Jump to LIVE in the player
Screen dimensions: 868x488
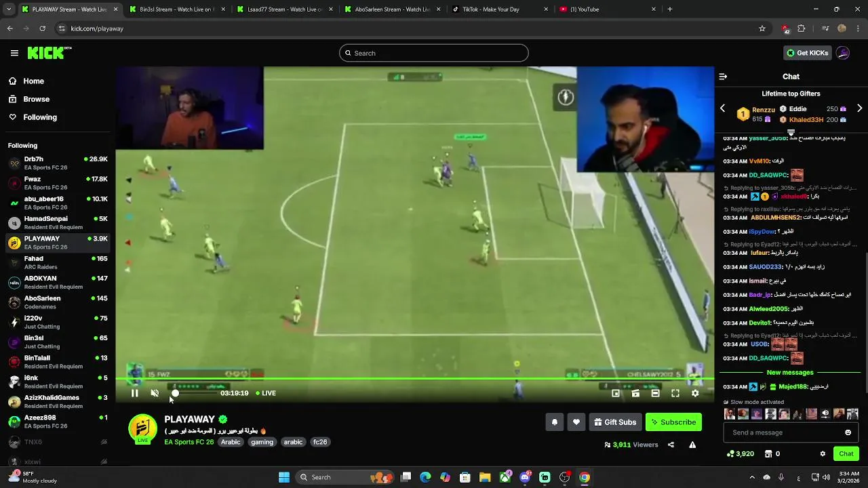[265, 393]
